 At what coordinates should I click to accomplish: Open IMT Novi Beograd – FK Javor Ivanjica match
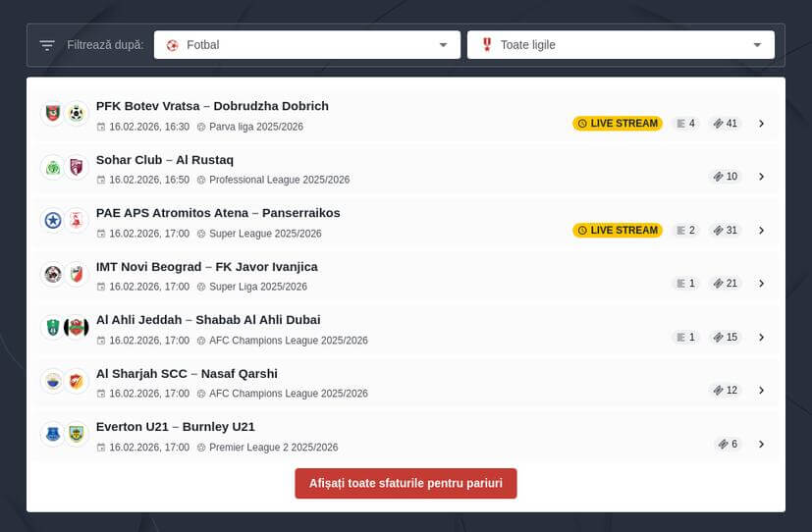pos(206,266)
